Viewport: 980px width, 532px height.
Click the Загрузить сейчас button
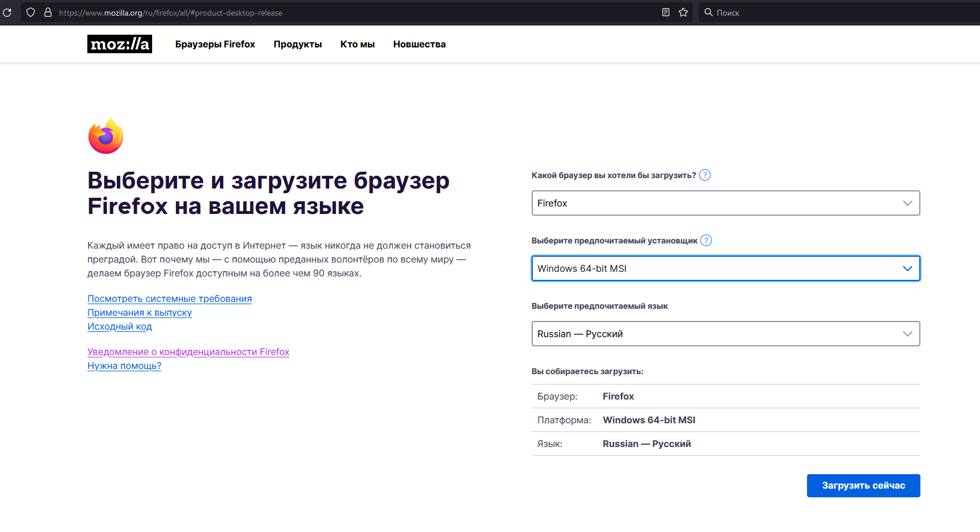click(x=863, y=486)
